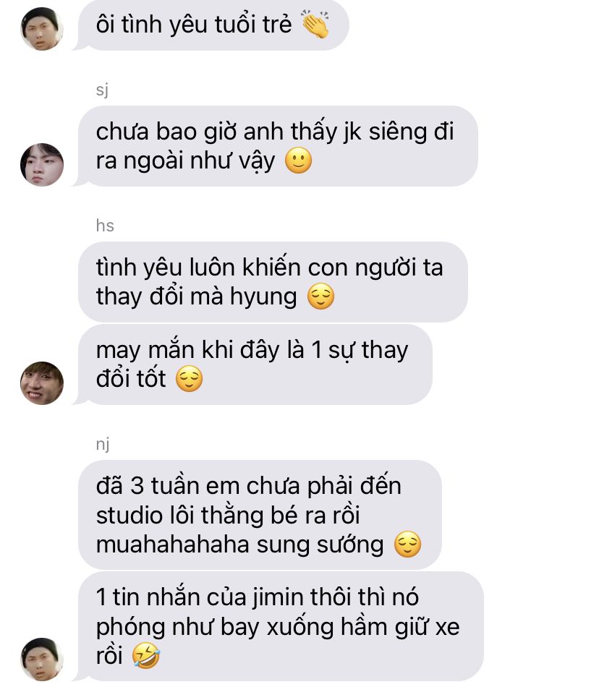Tap hs's smiling avatar beside 'may mắn' message
This screenshot has width=599, height=700.
coord(41,383)
